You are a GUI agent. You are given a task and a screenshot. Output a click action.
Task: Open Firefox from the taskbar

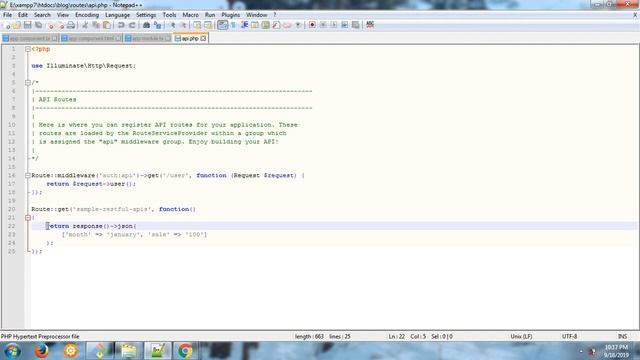tap(41, 351)
